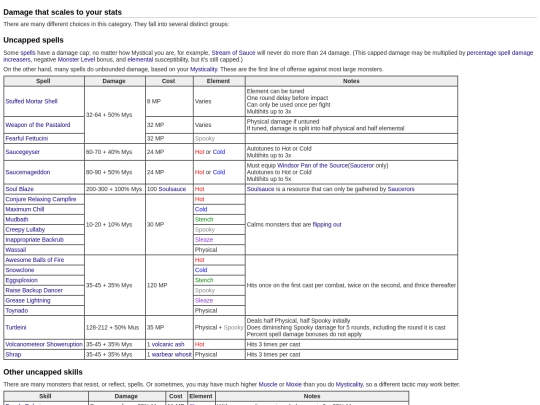Open the Volcanometeor Showeruption link

[44, 344]
